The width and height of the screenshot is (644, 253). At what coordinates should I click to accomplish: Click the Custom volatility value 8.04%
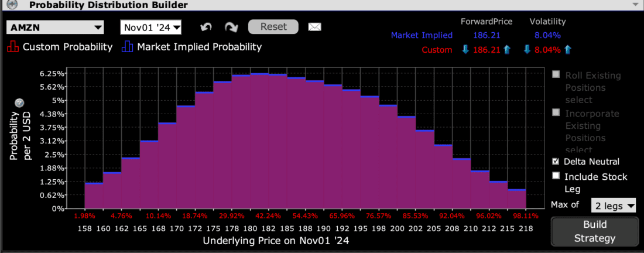click(547, 50)
